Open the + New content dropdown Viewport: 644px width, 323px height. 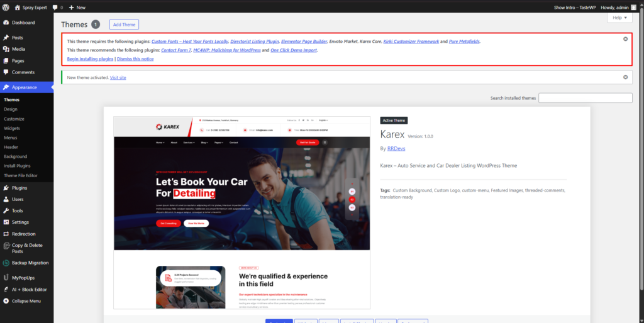tap(77, 7)
